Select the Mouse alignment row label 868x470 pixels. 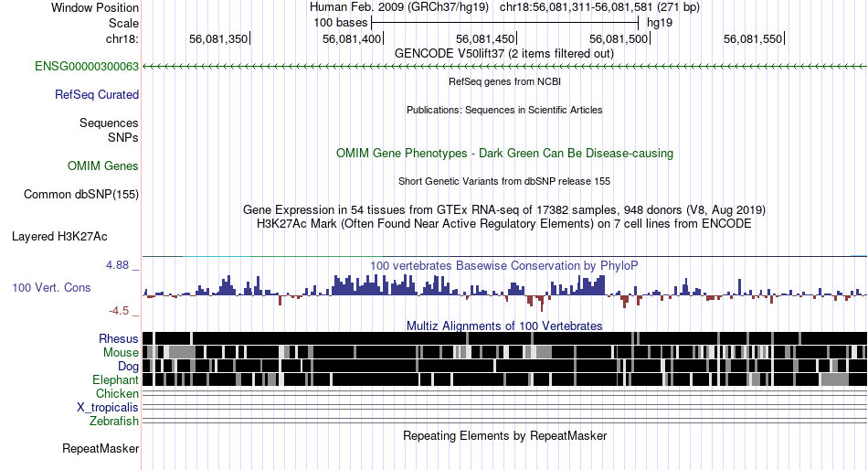tap(121, 353)
